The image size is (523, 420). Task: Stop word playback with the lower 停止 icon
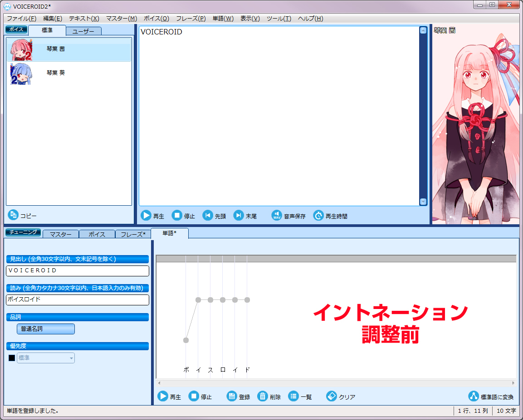(193, 396)
